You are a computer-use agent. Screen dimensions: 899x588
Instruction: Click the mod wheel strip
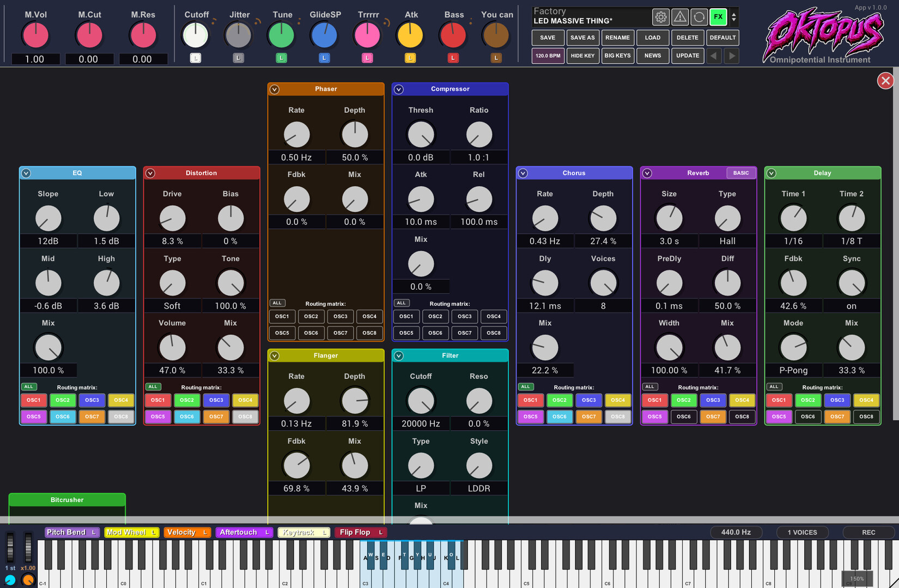pyautogui.click(x=28, y=548)
